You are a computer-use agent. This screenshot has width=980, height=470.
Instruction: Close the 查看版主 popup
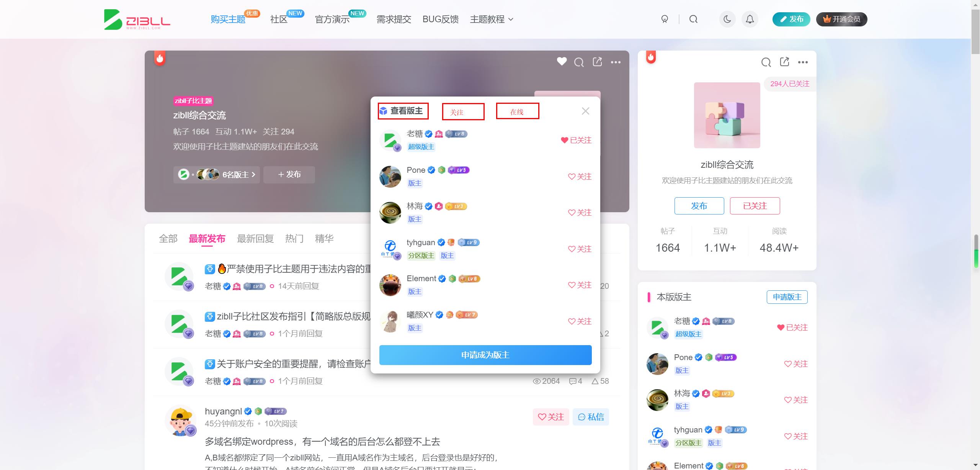585,111
